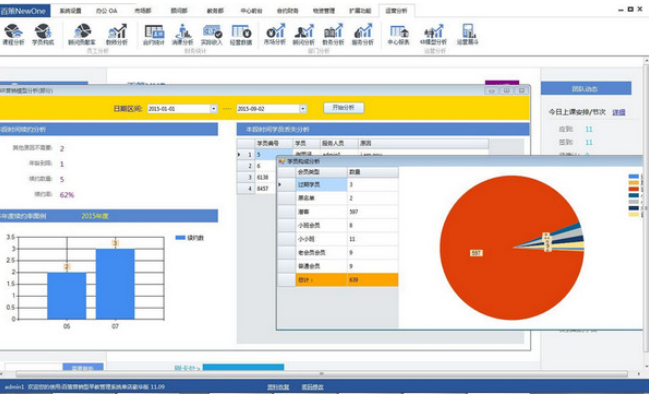Screen dimensions: 649x395
Task: Click the 团队动态 team updates header button
Action: [x=586, y=89]
